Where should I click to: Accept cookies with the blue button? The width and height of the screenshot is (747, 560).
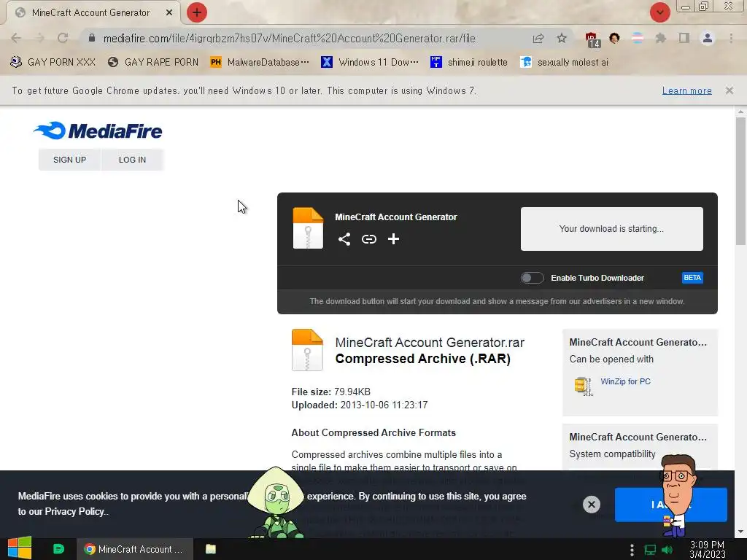coord(671,505)
